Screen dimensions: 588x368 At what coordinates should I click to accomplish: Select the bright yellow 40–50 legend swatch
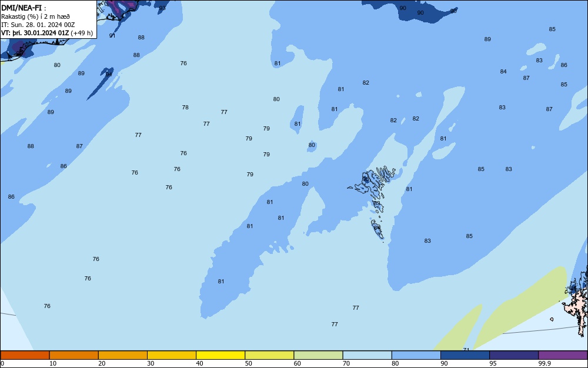(x=220, y=355)
